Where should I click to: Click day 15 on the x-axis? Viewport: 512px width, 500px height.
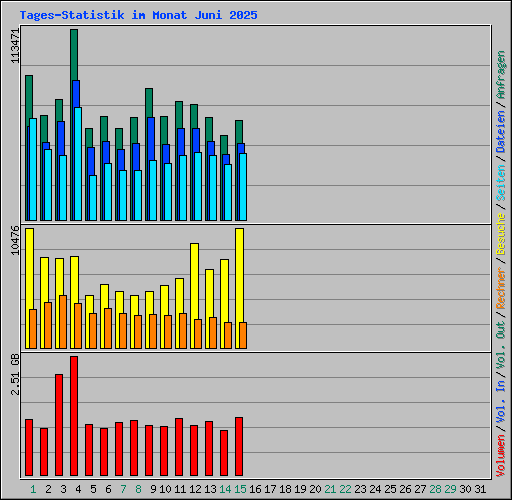point(240,489)
